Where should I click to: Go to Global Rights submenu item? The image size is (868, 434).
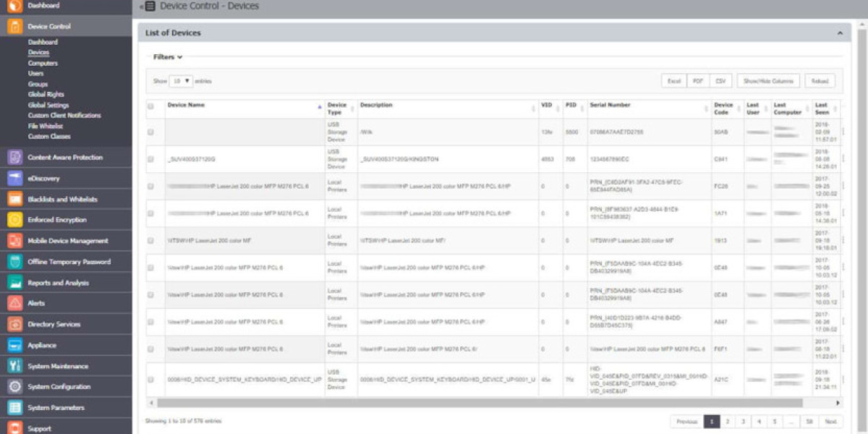46,94
